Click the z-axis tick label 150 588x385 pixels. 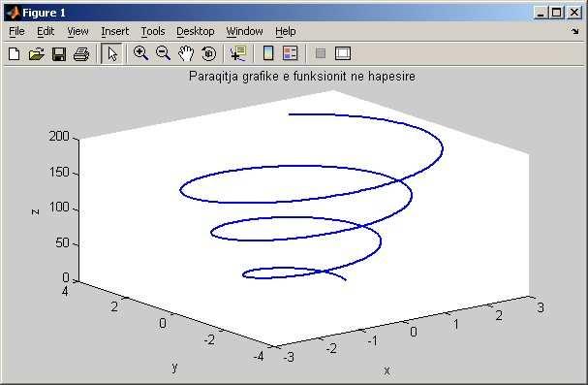click(x=59, y=172)
